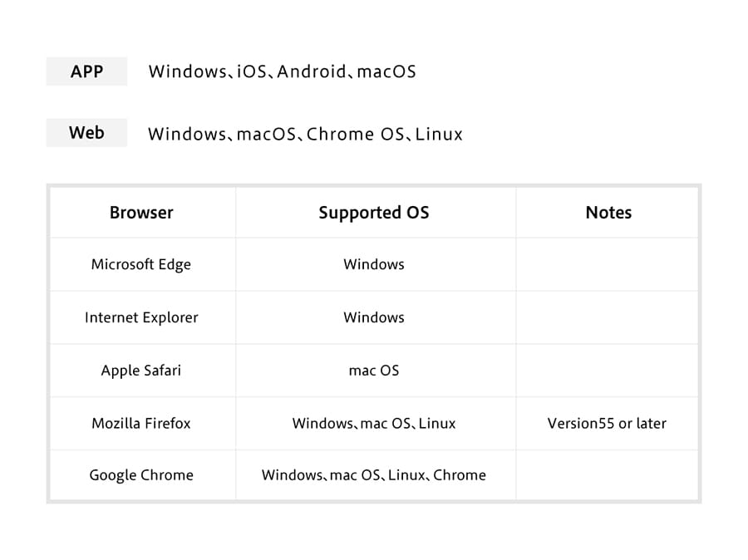This screenshot has height=560, width=748.
Task: Select the Internet Explorer cell
Action: pos(141,317)
